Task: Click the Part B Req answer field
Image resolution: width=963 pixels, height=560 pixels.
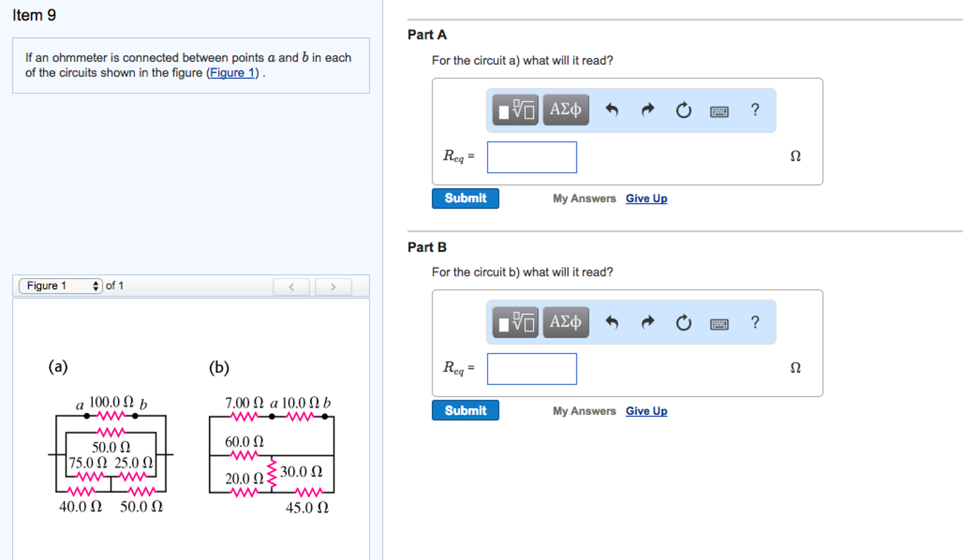Action: click(x=531, y=369)
